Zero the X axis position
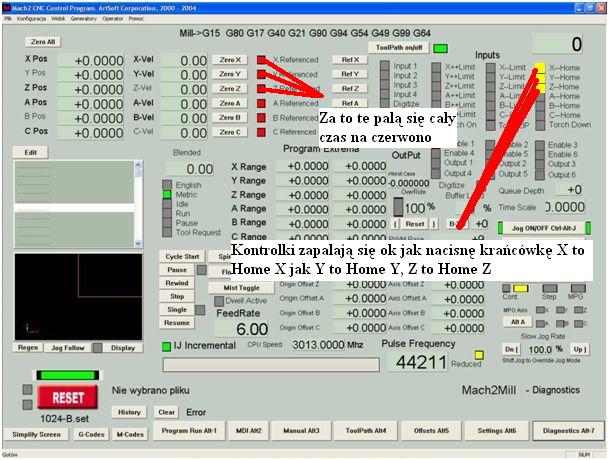Viewport: 609px width, 460px height. pos(230,59)
